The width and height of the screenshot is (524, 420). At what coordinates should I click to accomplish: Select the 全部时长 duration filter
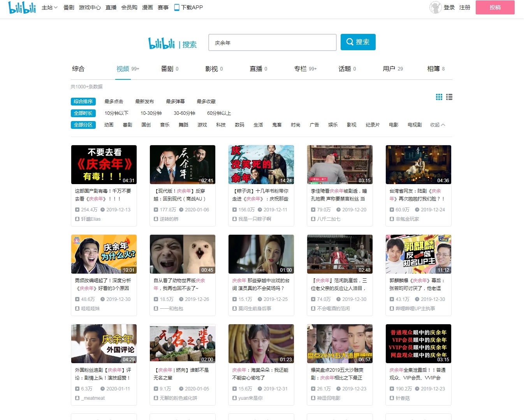pos(83,113)
